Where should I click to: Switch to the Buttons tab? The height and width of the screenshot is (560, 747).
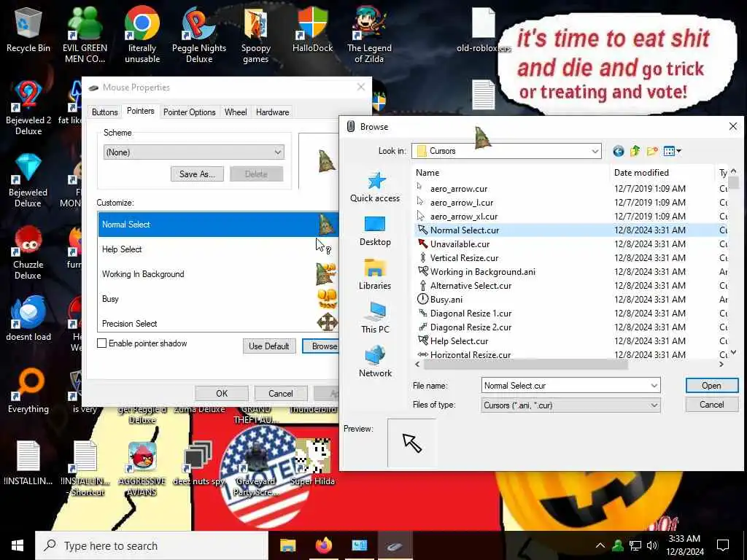(105, 112)
